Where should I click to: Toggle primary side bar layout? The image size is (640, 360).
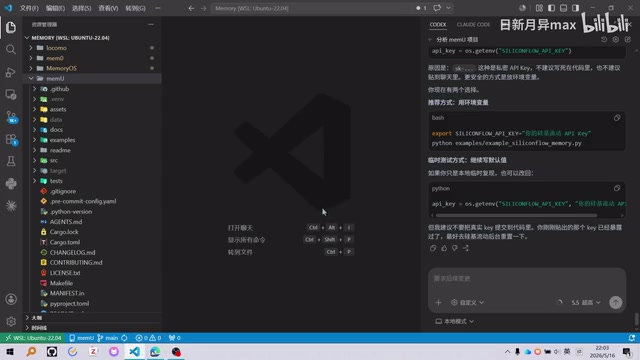click(551, 8)
